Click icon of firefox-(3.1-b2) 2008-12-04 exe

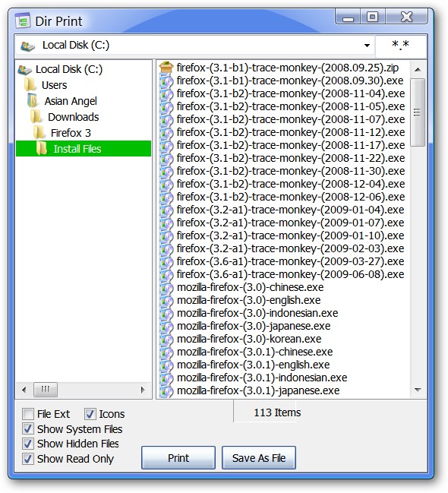[166, 184]
